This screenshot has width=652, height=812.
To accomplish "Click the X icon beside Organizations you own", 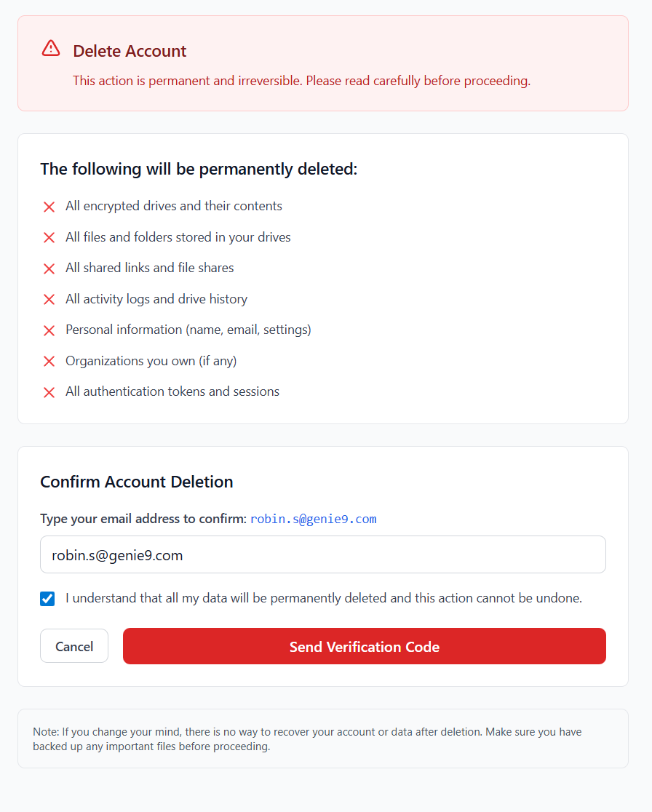I will tap(49, 362).
